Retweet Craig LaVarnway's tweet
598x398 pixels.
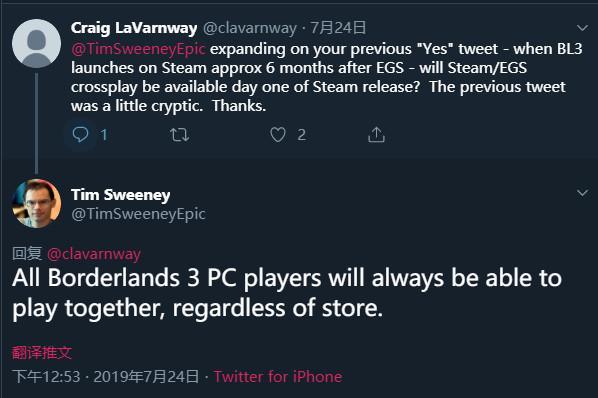click(179, 135)
